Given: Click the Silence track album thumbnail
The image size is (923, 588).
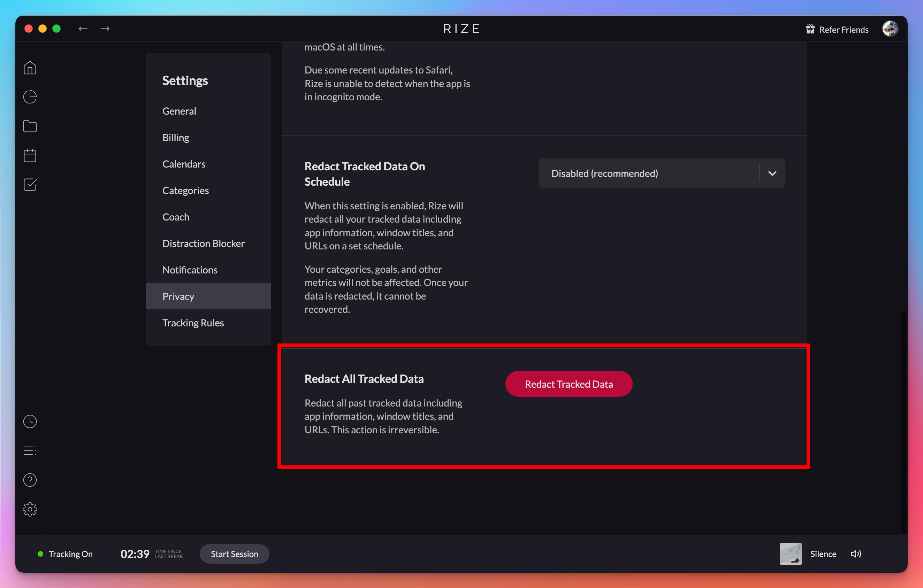Looking at the screenshot, I should [791, 554].
